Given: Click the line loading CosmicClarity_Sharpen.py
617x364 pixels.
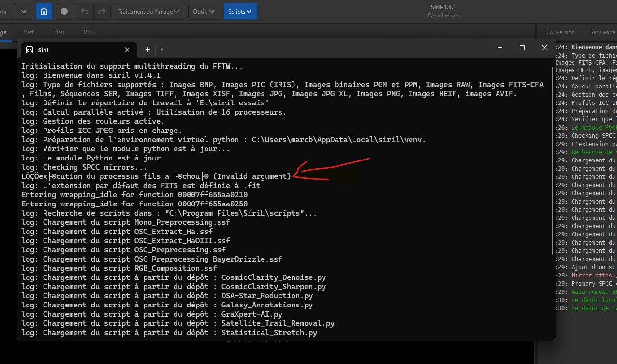Looking at the screenshot, I should [x=174, y=287].
